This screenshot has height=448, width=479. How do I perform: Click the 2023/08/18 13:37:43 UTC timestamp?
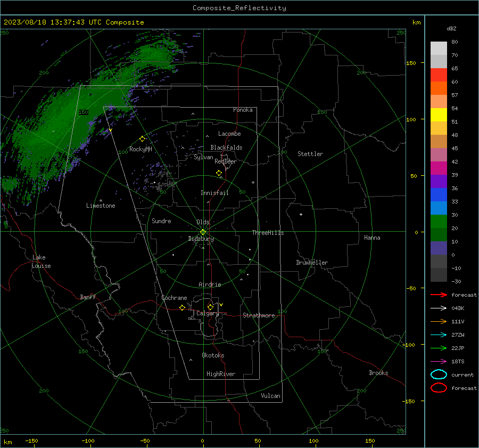click(x=73, y=22)
